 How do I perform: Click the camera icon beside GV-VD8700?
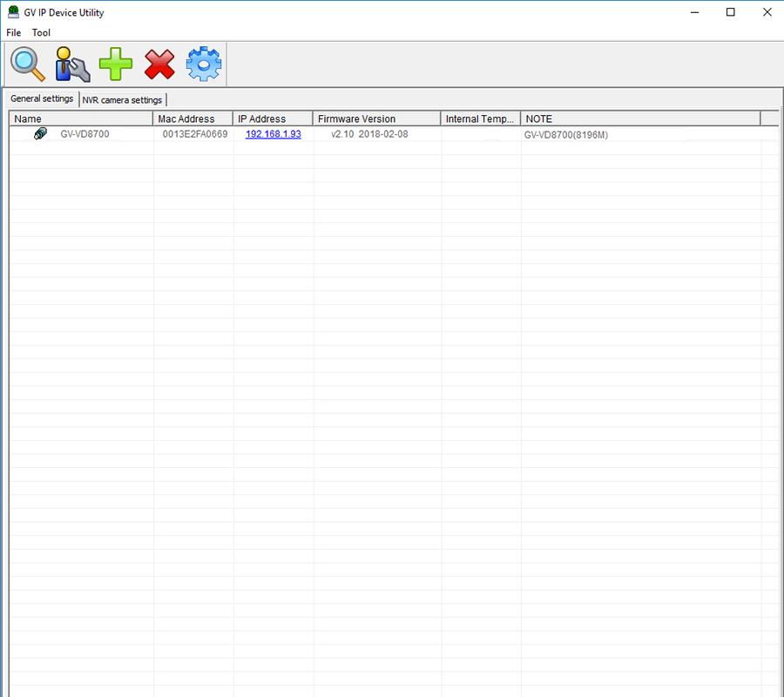(x=40, y=133)
